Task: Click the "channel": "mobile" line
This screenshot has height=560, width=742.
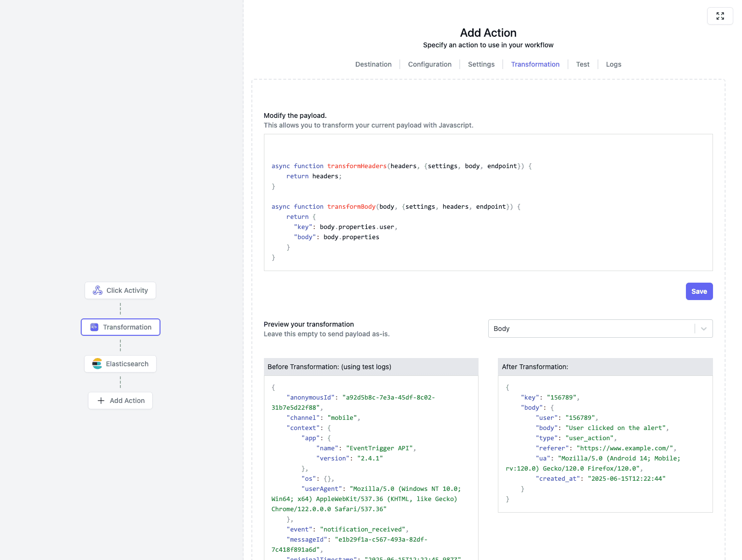Action: (x=323, y=418)
